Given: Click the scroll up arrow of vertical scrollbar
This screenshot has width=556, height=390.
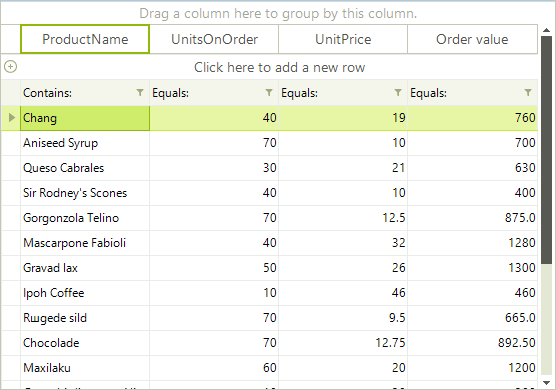Looking at the screenshot, I should coord(546,30).
